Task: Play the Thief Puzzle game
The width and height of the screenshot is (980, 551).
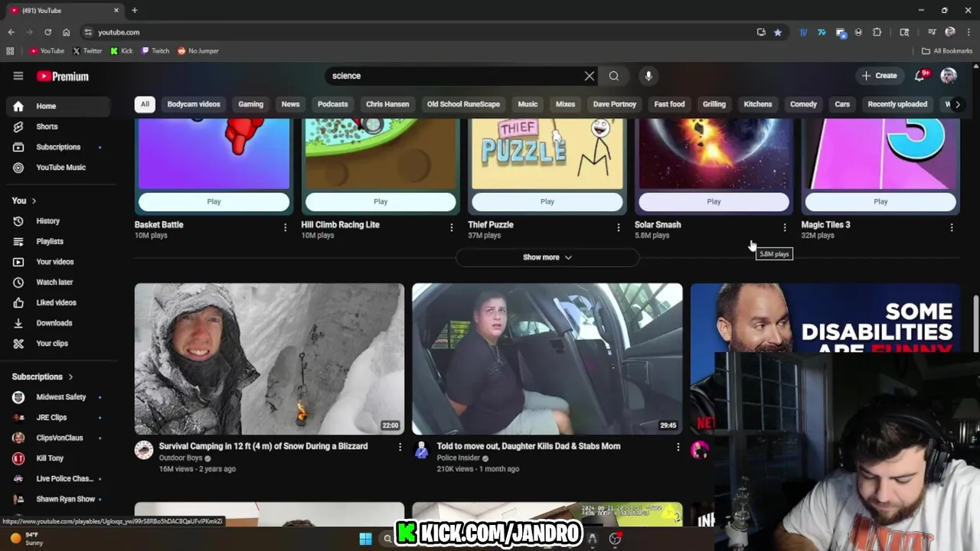Action: click(x=547, y=201)
